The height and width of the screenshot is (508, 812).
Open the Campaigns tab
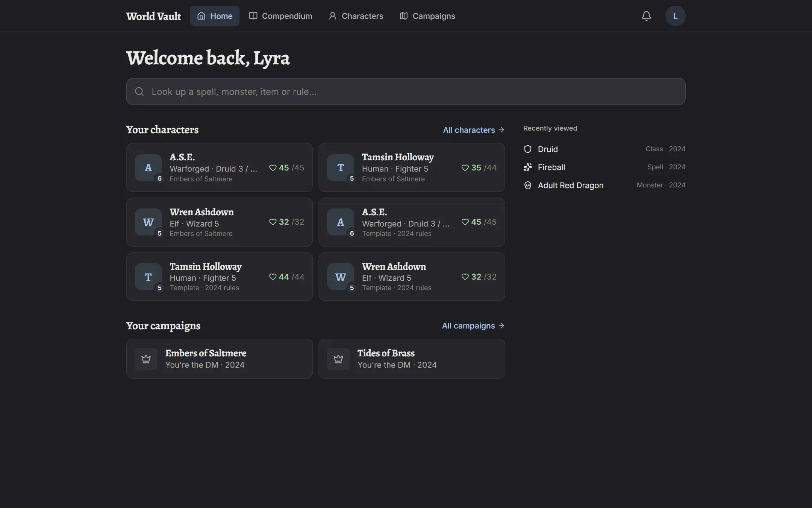point(427,16)
